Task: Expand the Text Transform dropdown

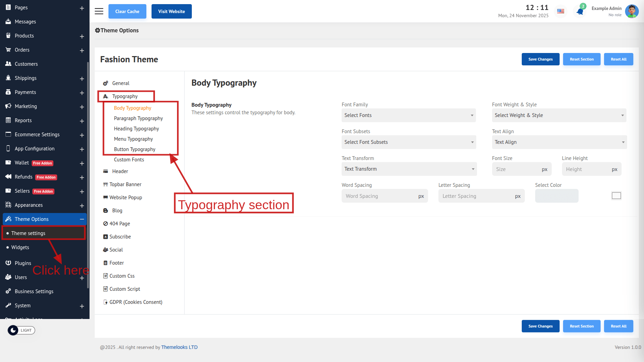Action: (x=409, y=169)
